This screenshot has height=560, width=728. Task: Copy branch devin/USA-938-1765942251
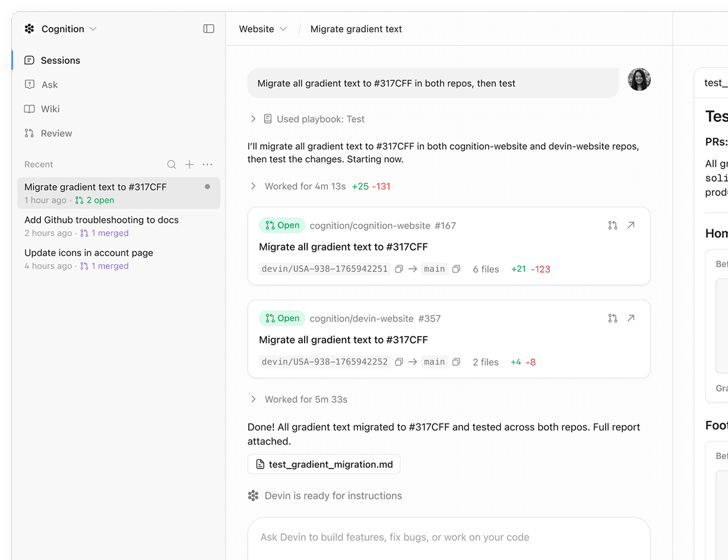399,269
